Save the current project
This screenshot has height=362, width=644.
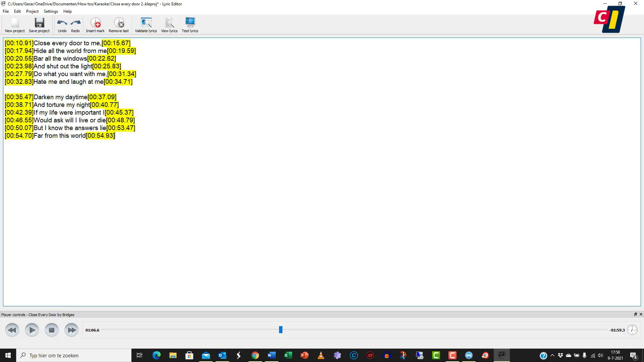coord(39,24)
